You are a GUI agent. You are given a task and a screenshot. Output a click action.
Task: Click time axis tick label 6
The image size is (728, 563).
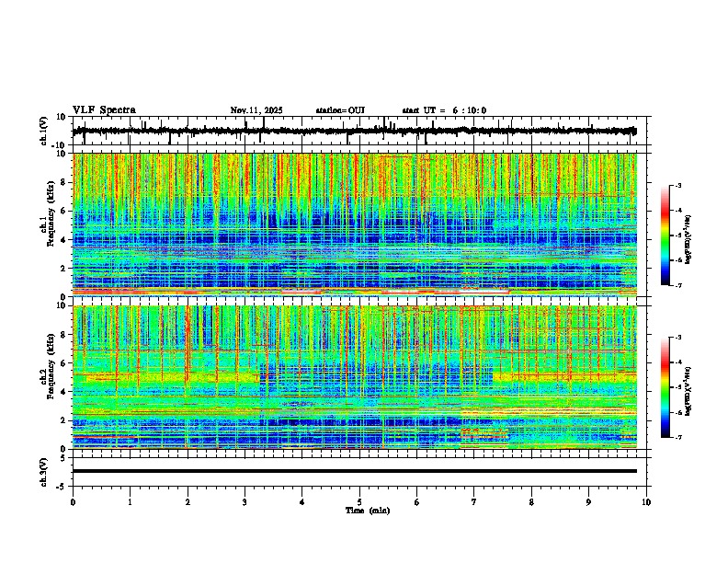click(x=417, y=502)
